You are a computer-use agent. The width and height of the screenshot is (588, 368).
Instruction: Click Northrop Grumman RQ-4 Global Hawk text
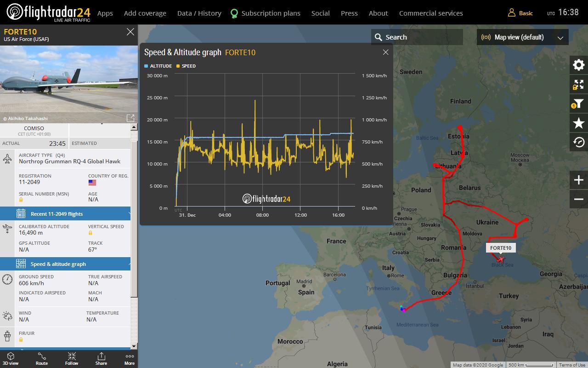[x=70, y=161]
